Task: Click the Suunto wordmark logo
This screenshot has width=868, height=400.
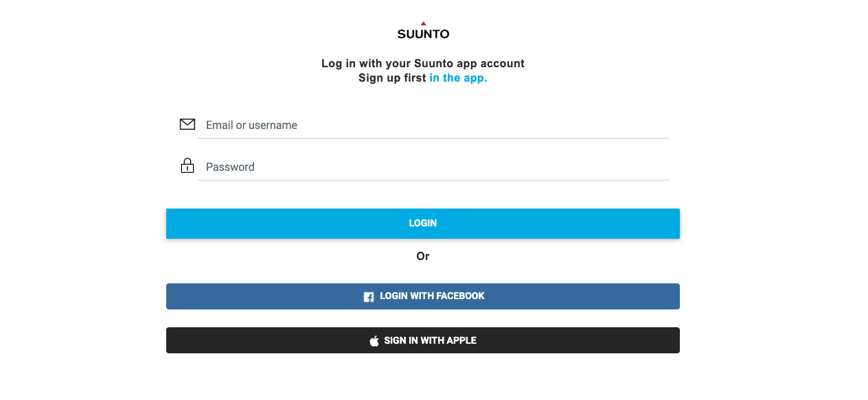Action: [x=423, y=34]
